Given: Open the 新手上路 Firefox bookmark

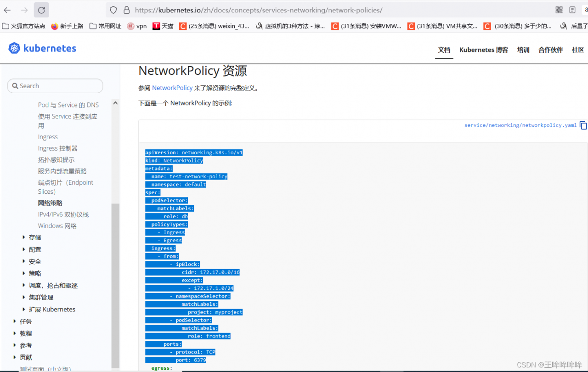Looking at the screenshot, I should click(x=67, y=26).
